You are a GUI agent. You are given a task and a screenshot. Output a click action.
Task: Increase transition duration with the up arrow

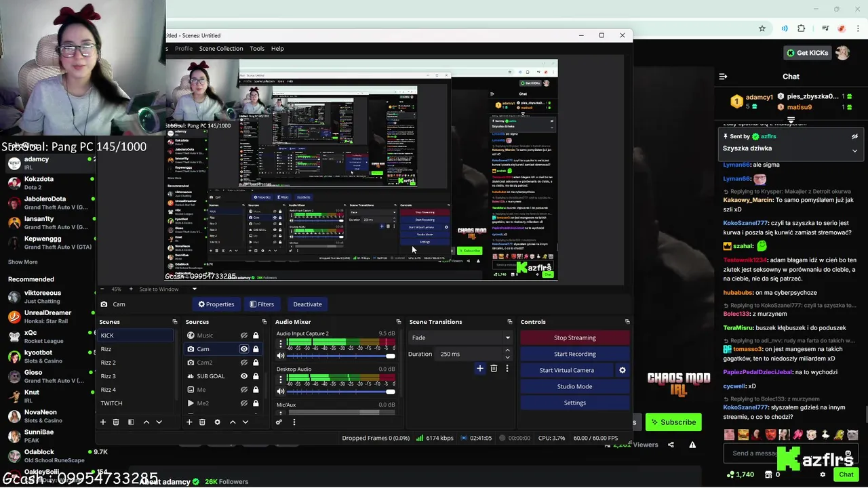click(507, 350)
